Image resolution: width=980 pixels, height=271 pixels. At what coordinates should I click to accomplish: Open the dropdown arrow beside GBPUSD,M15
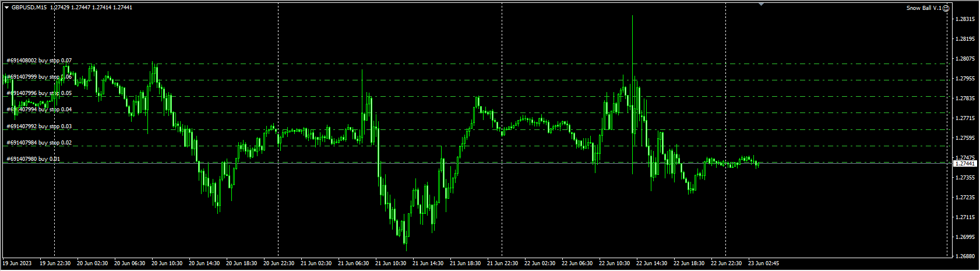tap(6, 8)
